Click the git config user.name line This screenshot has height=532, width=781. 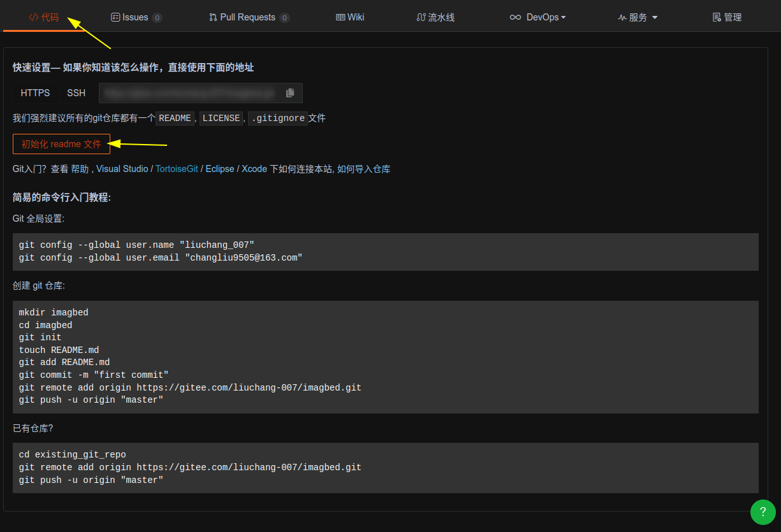pyautogui.click(x=136, y=245)
